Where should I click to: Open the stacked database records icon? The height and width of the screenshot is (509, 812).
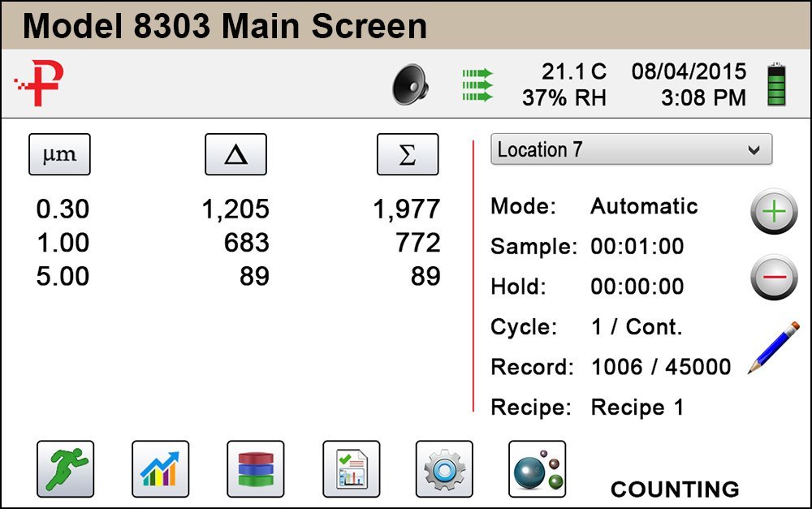255,468
